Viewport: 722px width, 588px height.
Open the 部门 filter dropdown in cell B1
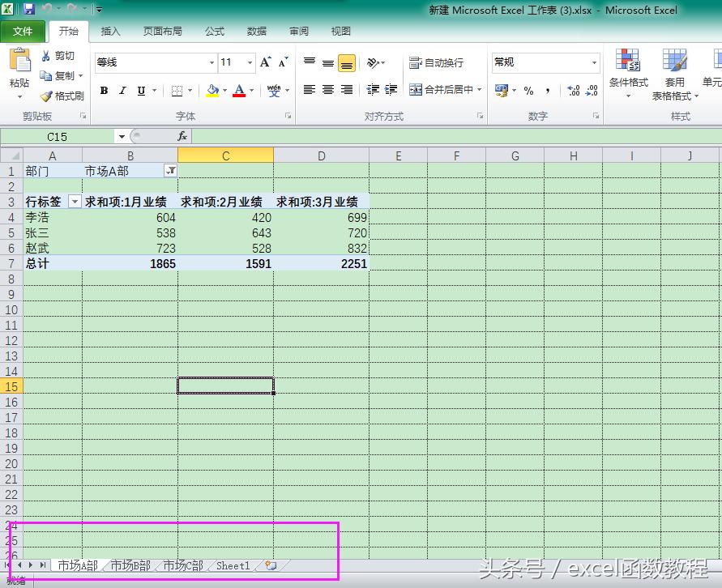click(170, 171)
